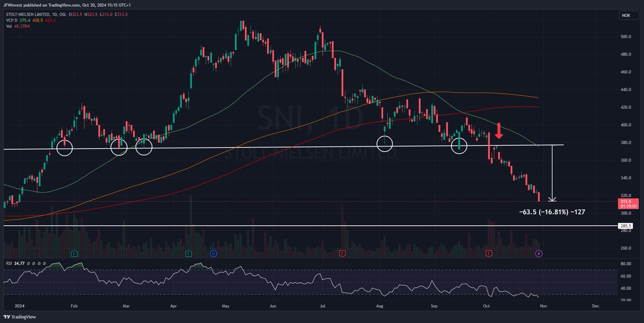Viewport: 644px width, 323px height.
Task: Click the RSI 60.00 scale label
Action: [x=626, y=276]
